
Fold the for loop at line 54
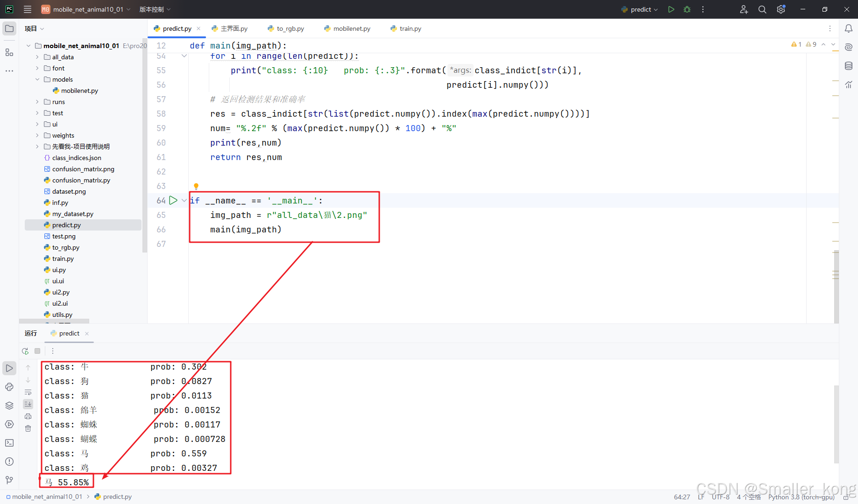(x=184, y=56)
